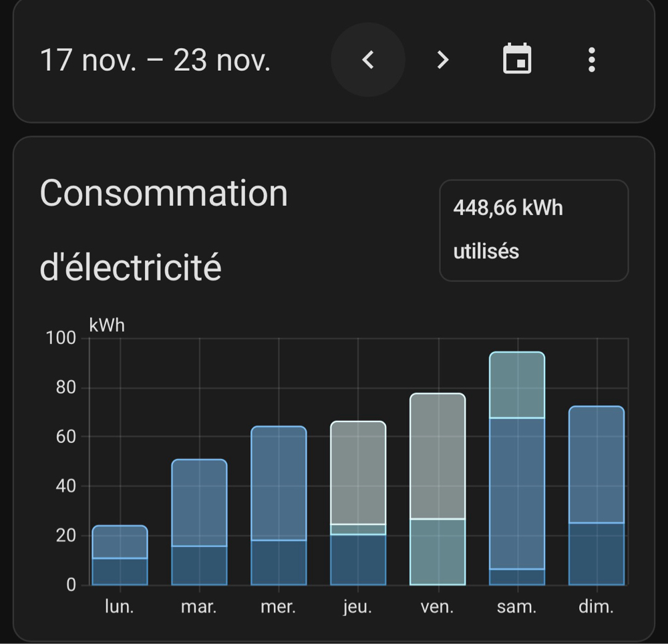
Task: Advance to next week with right chevron
Action: pos(442,60)
